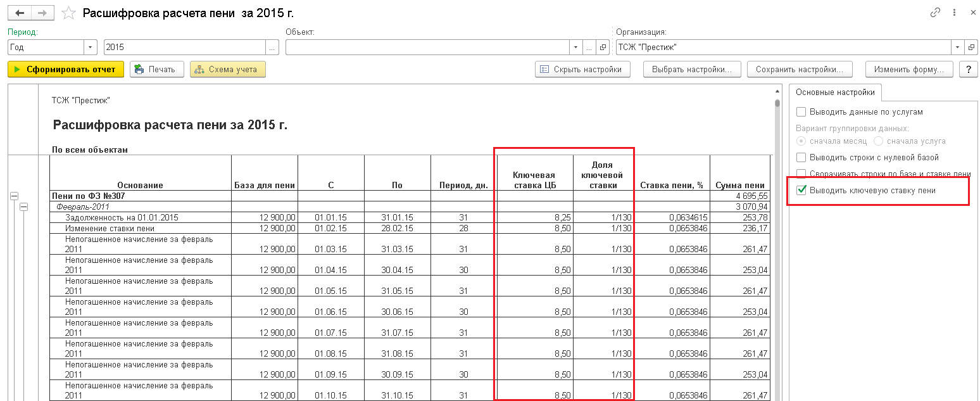The image size is (980, 401).
Task: Click 'Сохранить настройки...' button
Action: (800, 69)
